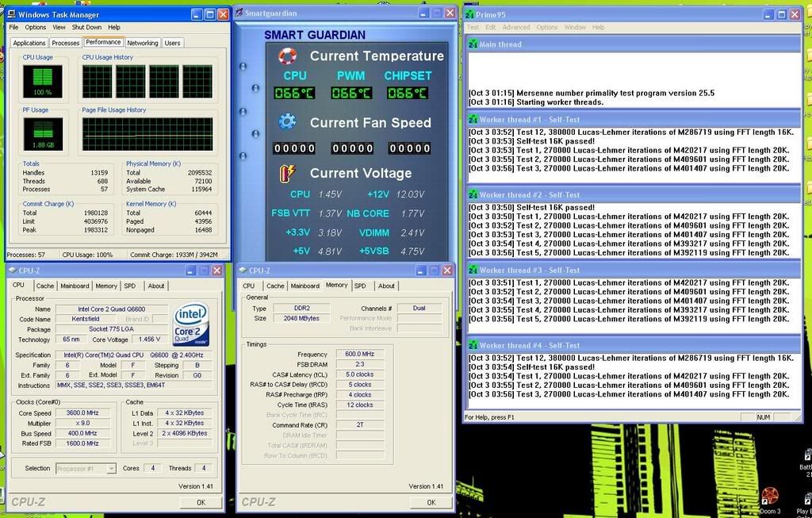Open Task Manager Help menu
The height and width of the screenshot is (518, 812).
click(x=114, y=28)
